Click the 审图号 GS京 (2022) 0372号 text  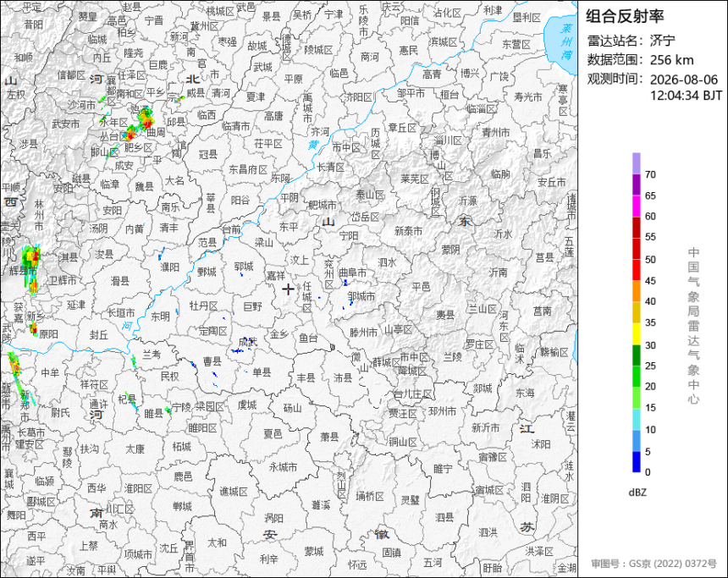pyautogui.click(x=654, y=564)
